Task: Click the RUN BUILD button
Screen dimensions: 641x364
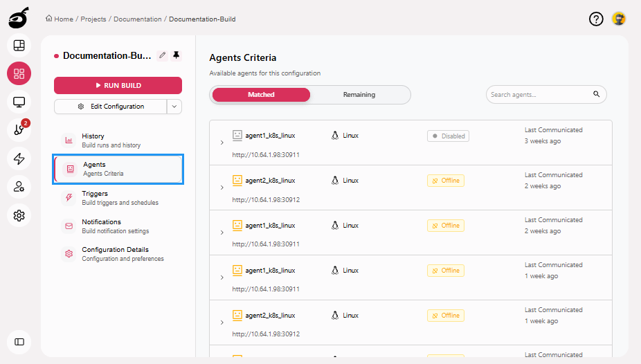Action: 118,85
